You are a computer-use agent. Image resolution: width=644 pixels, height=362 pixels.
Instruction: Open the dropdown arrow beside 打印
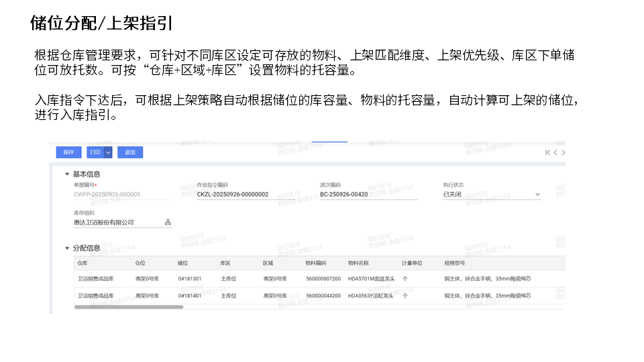(x=108, y=152)
